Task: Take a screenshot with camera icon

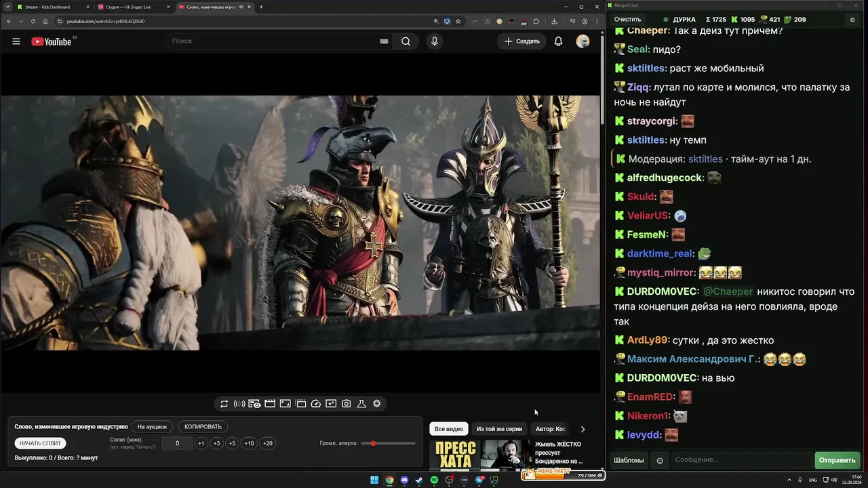Action: pos(347,404)
